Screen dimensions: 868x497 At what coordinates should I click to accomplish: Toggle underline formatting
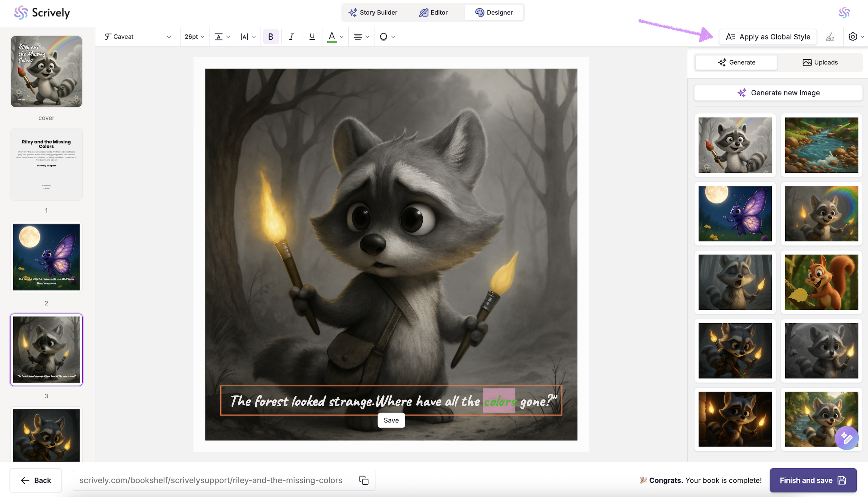pyautogui.click(x=312, y=37)
